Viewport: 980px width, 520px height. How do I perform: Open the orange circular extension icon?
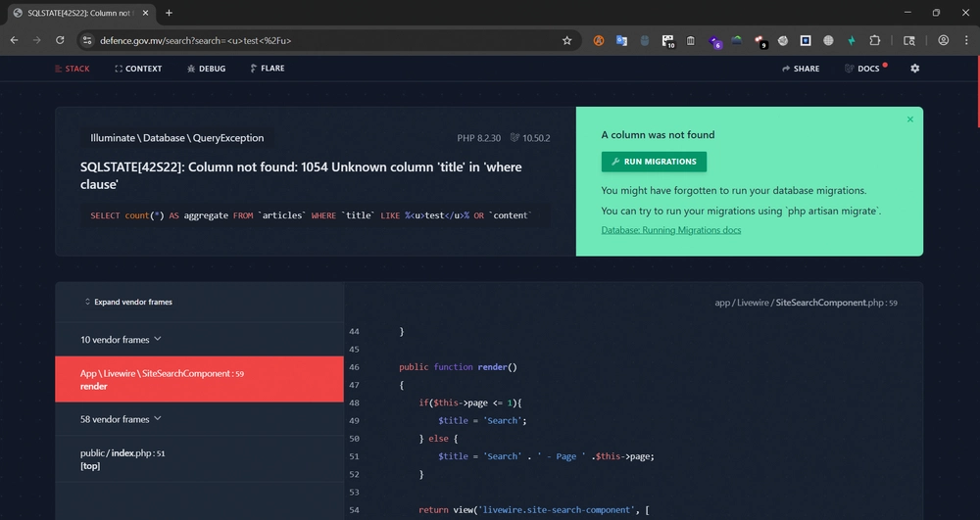pos(599,40)
